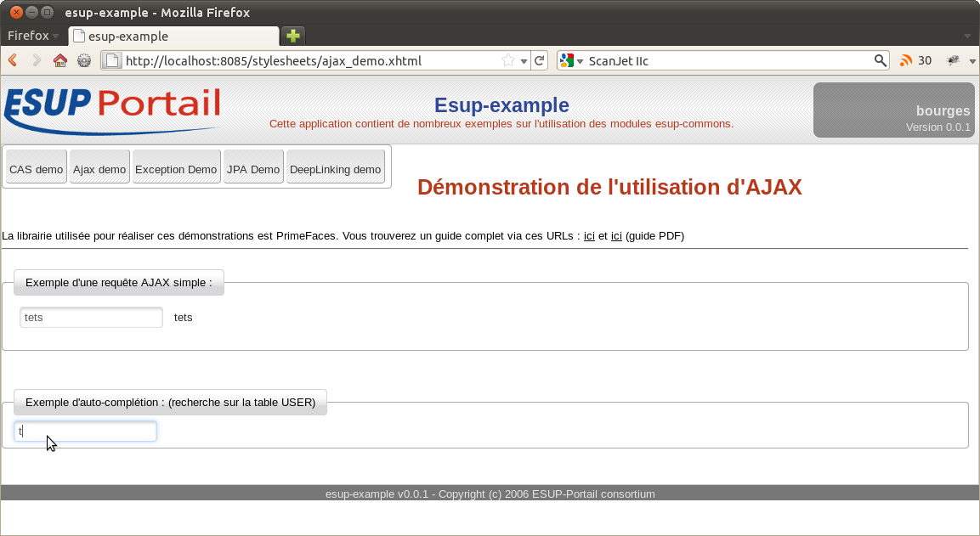Click the search magnifier icon
This screenshot has height=536, width=980.
[881, 60]
